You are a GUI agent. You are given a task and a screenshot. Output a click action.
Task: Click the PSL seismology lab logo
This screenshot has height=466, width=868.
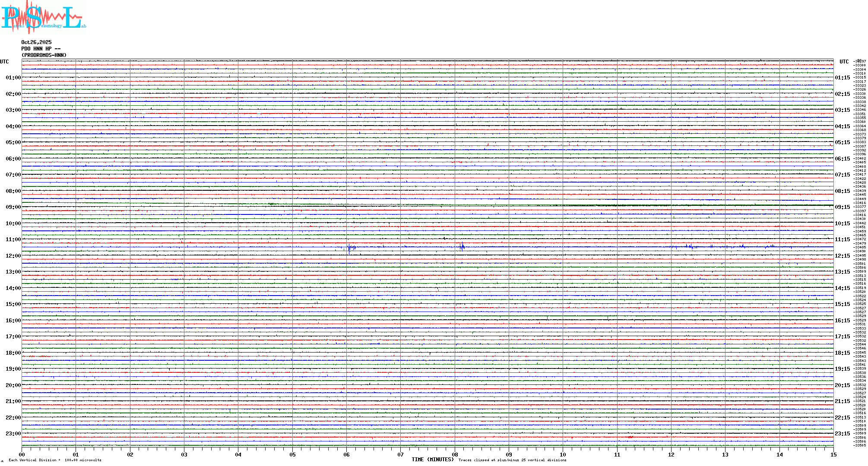click(43, 17)
